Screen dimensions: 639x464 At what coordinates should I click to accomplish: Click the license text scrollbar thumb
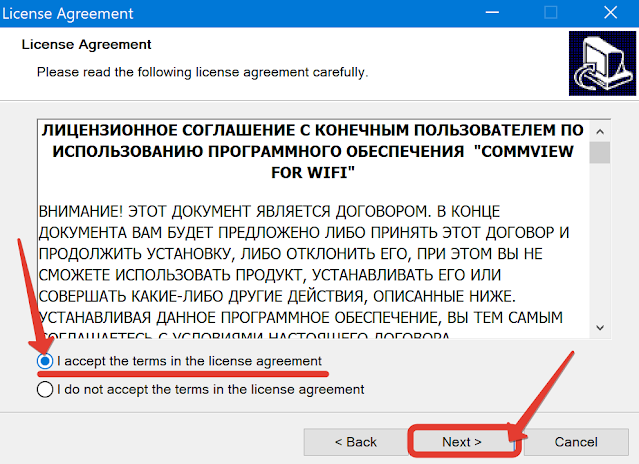tap(599, 152)
